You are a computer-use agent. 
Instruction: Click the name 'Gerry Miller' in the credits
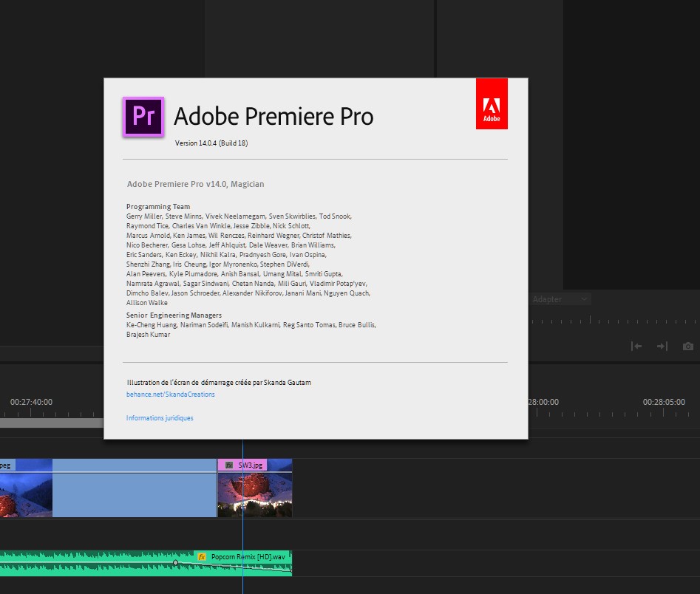tap(143, 216)
